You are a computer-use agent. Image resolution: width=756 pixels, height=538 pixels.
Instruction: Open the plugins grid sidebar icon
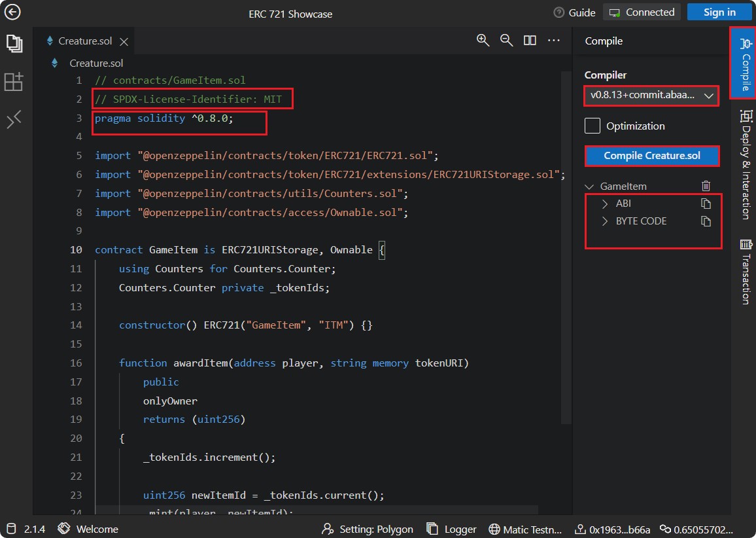click(x=14, y=82)
